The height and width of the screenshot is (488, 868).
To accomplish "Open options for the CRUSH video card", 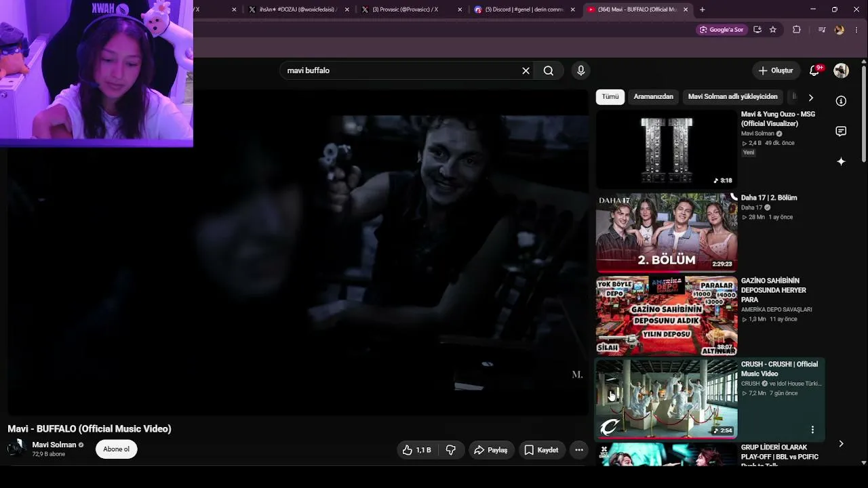I will point(812,430).
